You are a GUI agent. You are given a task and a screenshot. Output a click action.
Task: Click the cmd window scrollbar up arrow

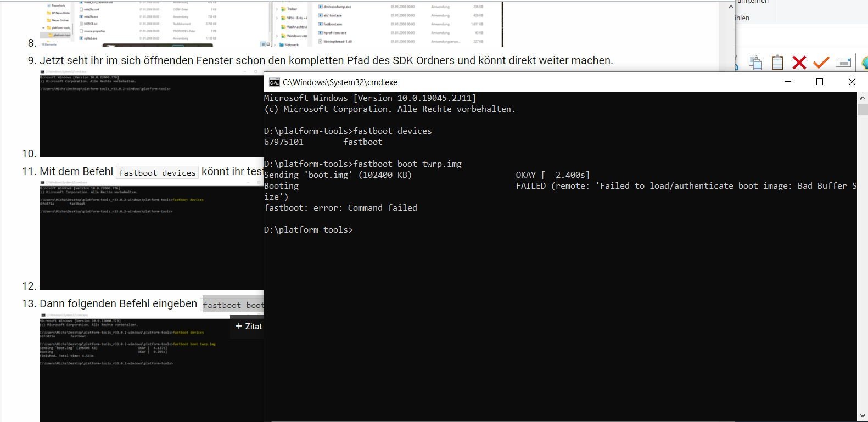pos(862,98)
